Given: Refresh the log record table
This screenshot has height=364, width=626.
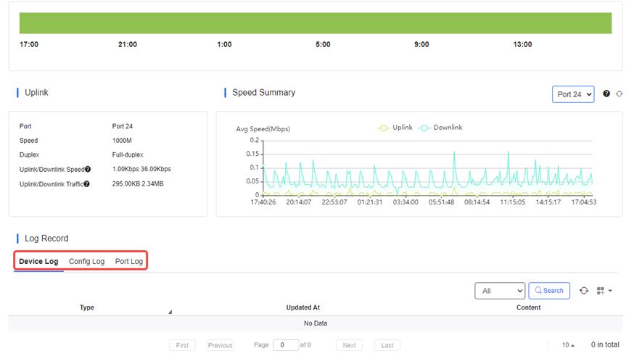Looking at the screenshot, I should [584, 291].
